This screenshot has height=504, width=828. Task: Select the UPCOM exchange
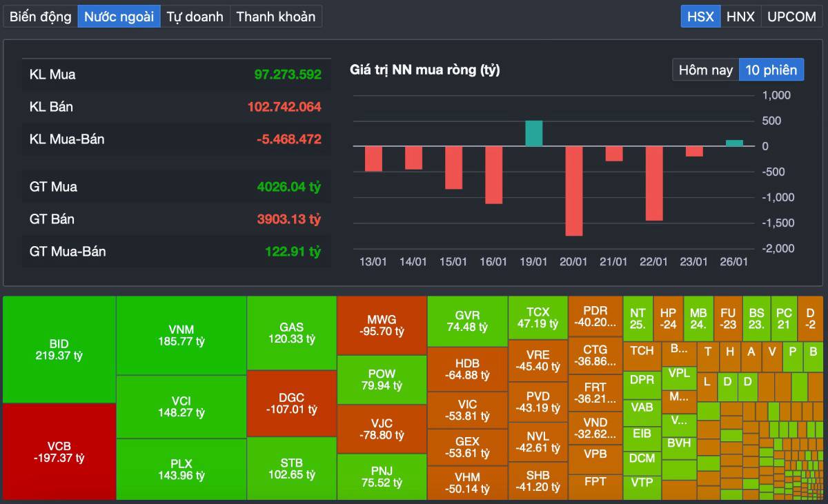pos(791,17)
